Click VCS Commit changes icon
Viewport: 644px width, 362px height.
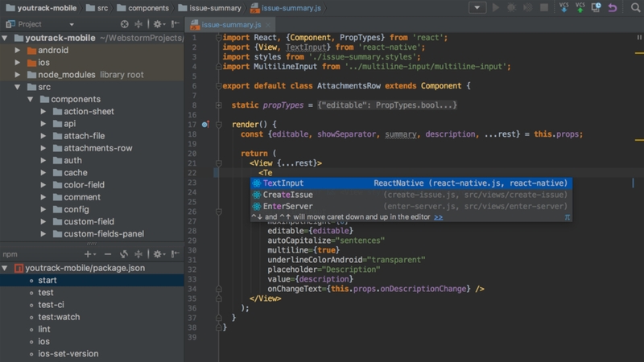coord(580,7)
